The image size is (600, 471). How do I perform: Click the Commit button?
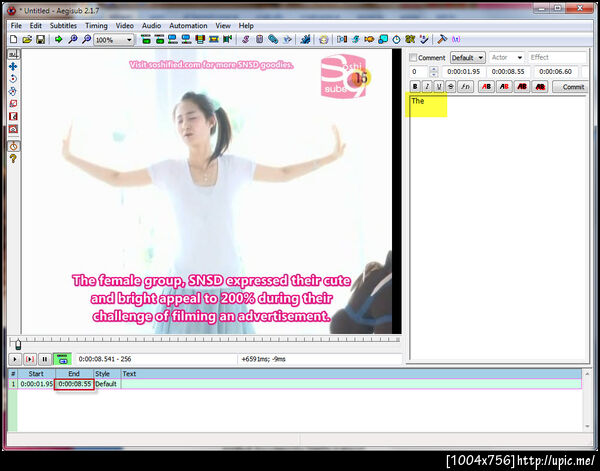click(572, 87)
